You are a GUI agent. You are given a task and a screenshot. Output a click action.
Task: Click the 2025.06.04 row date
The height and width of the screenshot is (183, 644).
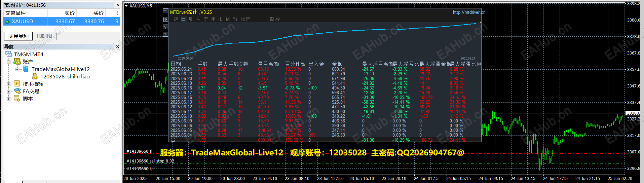tap(181, 135)
